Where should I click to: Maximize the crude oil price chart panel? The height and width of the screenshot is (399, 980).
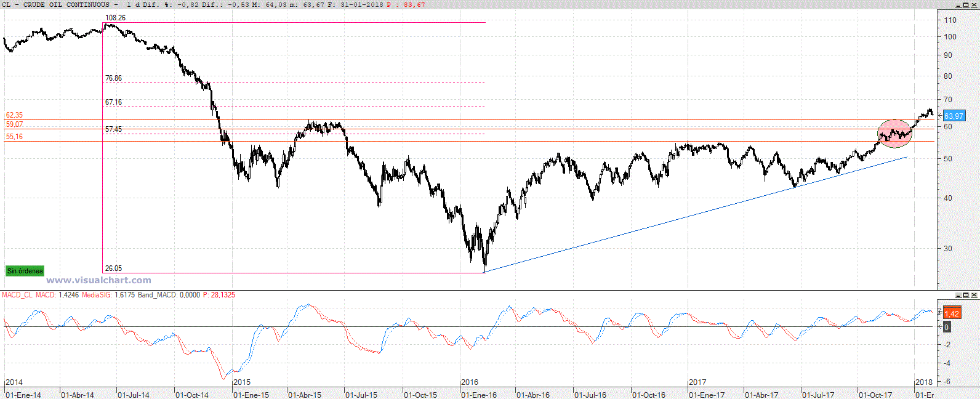click(966, 5)
